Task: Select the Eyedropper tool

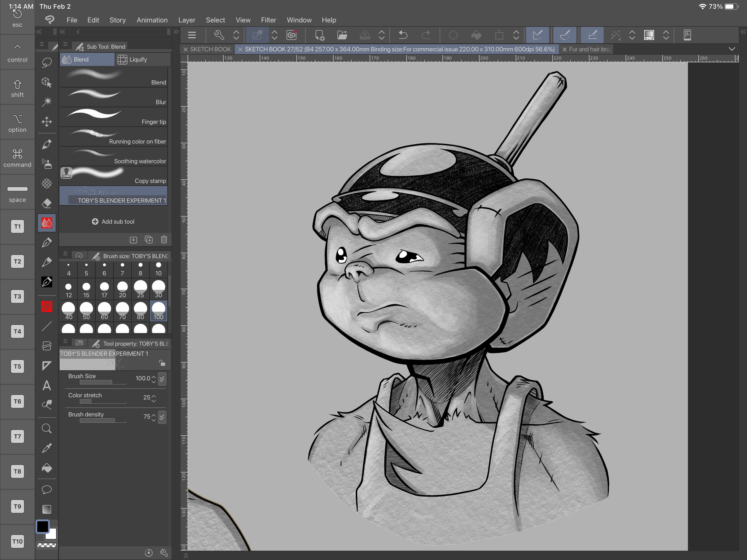Action: (x=46, y=448)
